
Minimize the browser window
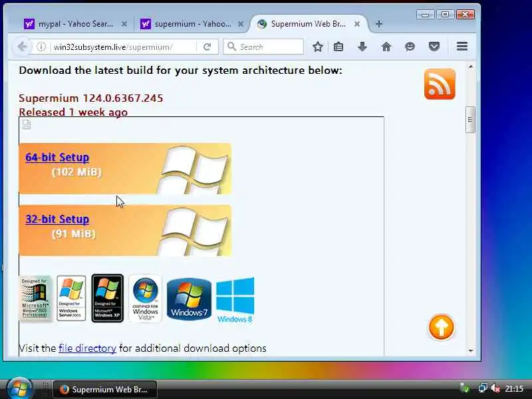[x=425, y=14]
